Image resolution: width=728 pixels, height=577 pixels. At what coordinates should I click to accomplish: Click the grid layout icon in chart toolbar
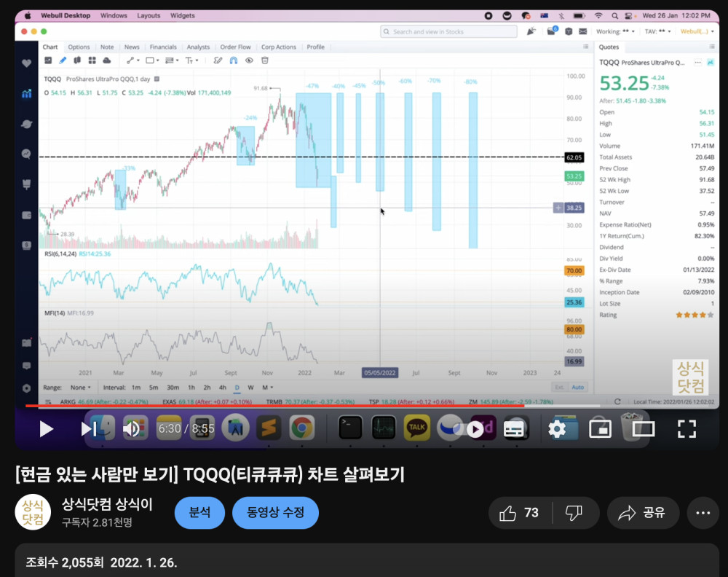pyautogui.click(x=93, y=61)
